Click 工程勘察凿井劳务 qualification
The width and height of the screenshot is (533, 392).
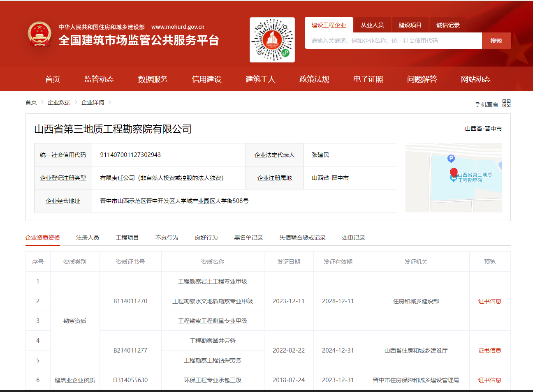[213, 341]
